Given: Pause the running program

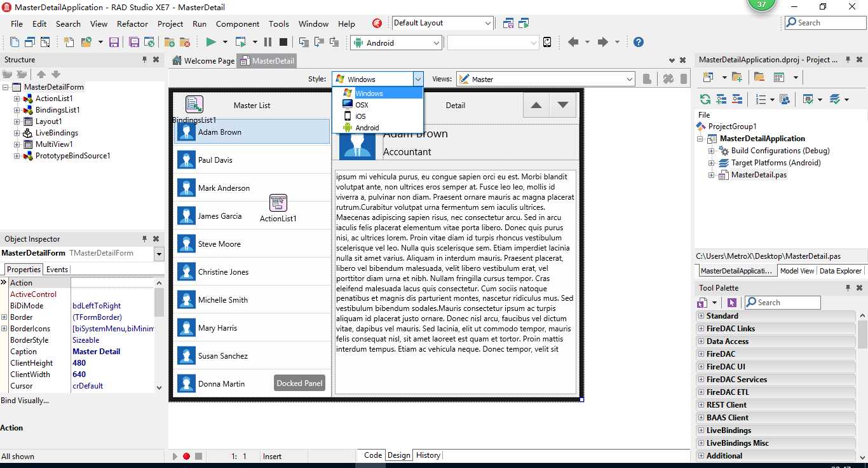Looking at the screenshot, I should pyautogui.click(x=268, y=43).
